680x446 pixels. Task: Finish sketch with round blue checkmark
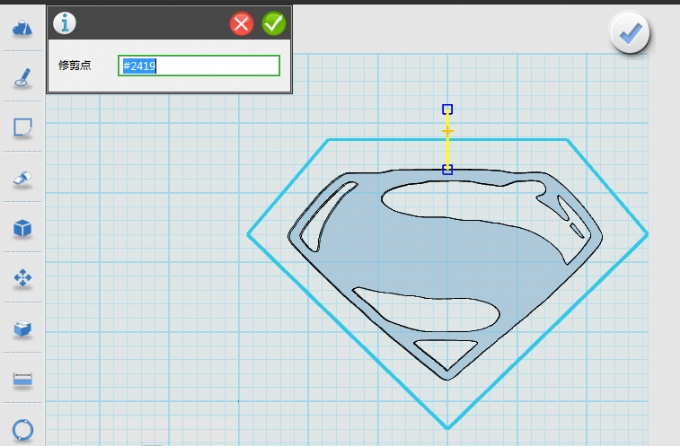click(x=630, y=33)
